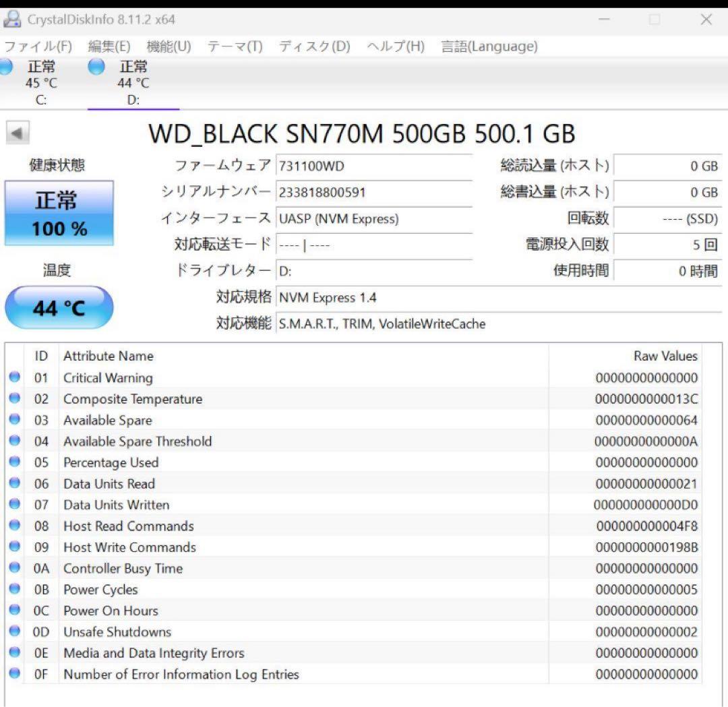Click the status dot for Error Information Log Entries

point(15,673)
